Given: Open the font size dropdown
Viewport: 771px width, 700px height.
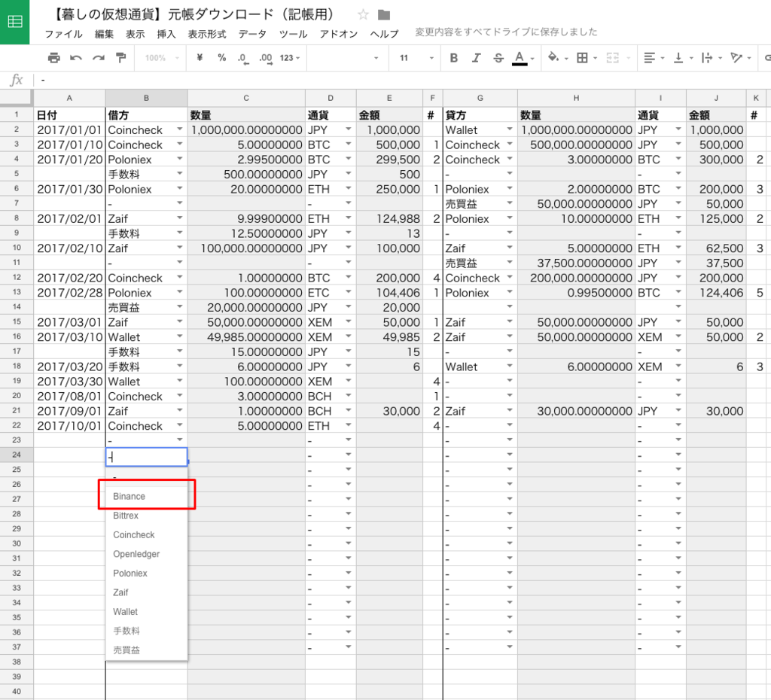Looking at the screenshot, I should (x=416, y=58).
